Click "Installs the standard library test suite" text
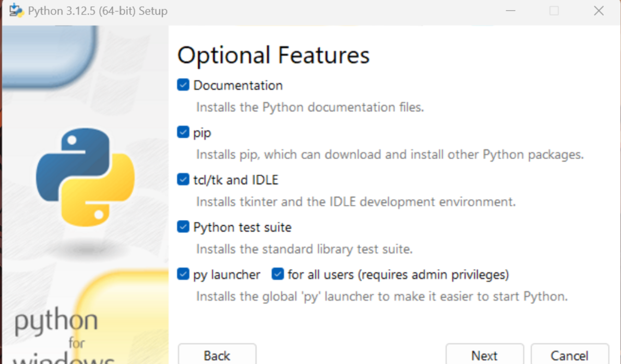This screenshot has height=364, width=621. [x=304, y=249]
